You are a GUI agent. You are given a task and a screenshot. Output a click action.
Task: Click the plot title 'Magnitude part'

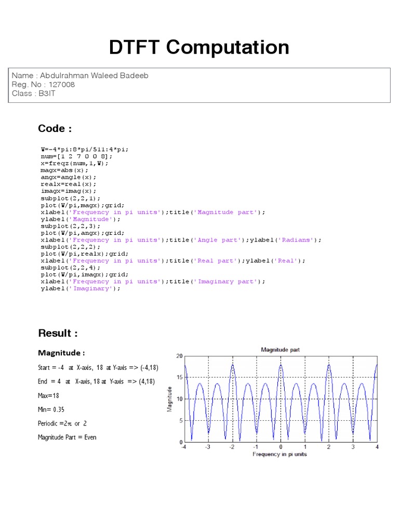(280, 350)
